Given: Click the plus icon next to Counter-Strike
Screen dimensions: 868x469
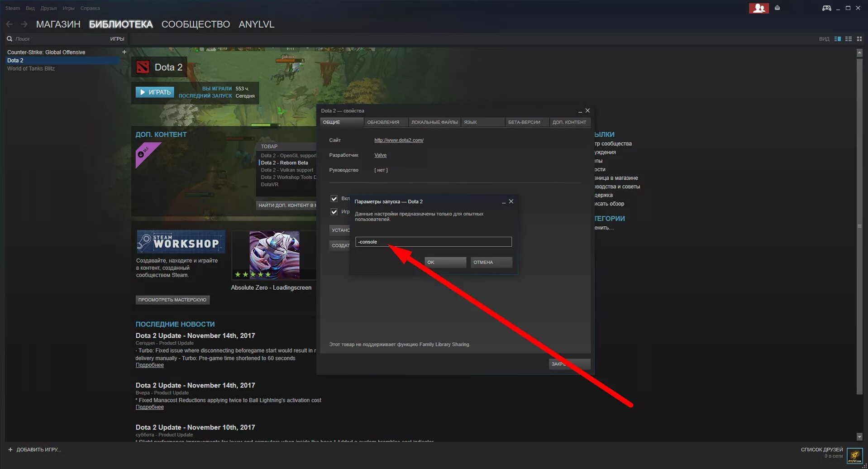Looking at the screenshot, I should click(124, 52).
